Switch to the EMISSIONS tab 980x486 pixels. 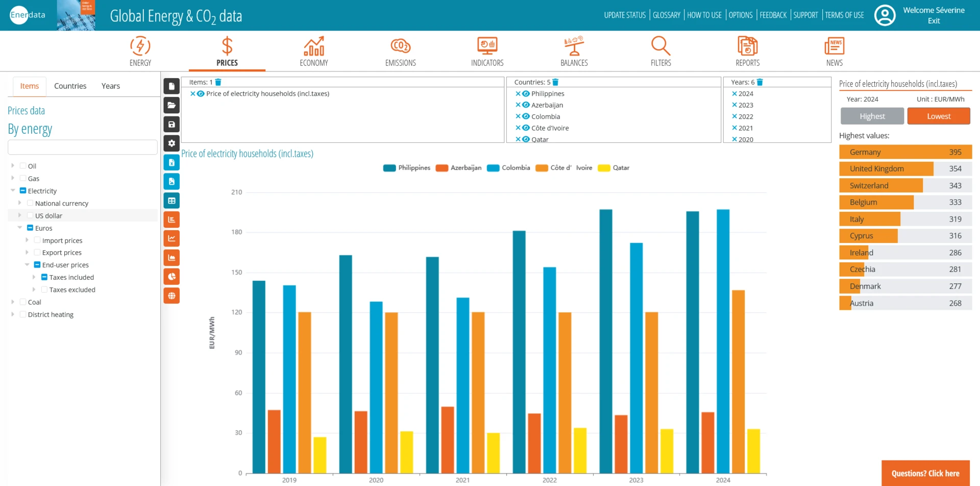click(400, 51)
